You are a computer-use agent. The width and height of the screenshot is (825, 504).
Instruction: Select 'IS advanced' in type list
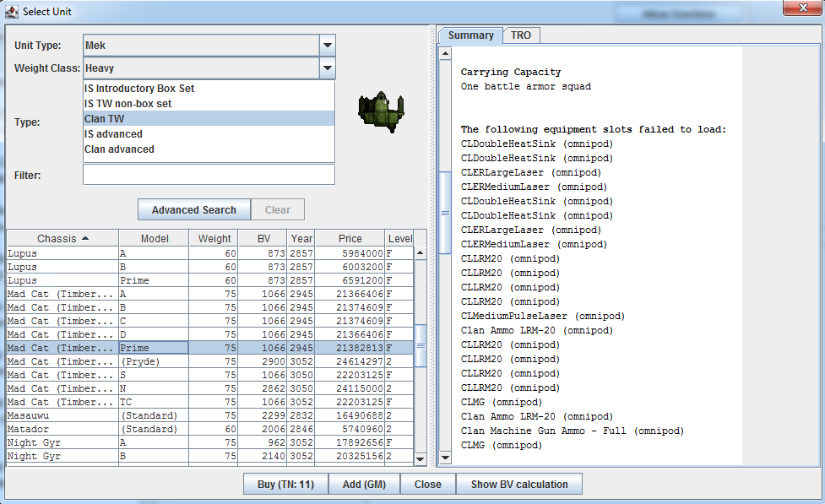click(x=209, y=134)
